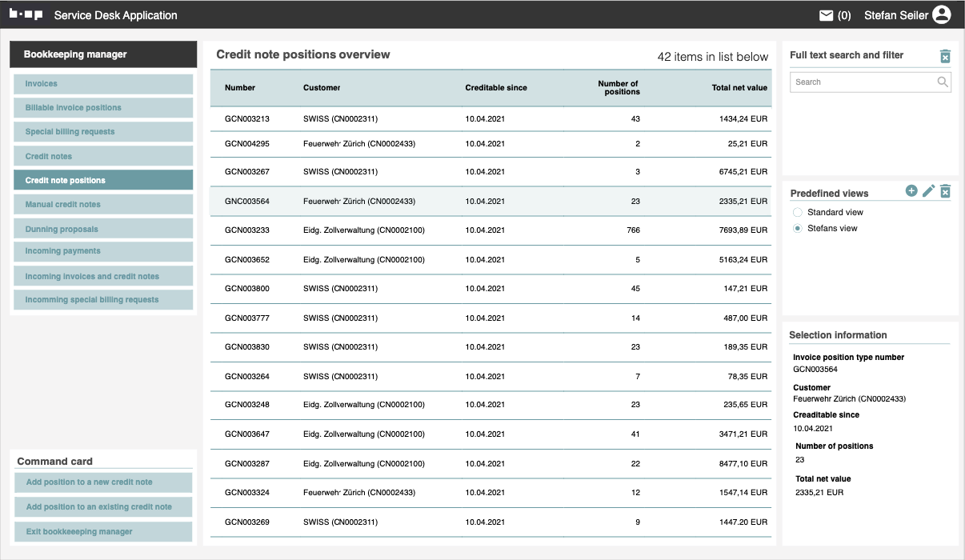Screen dimensions: 965x560
Task: Click the app logo in header
Action: 26,14
